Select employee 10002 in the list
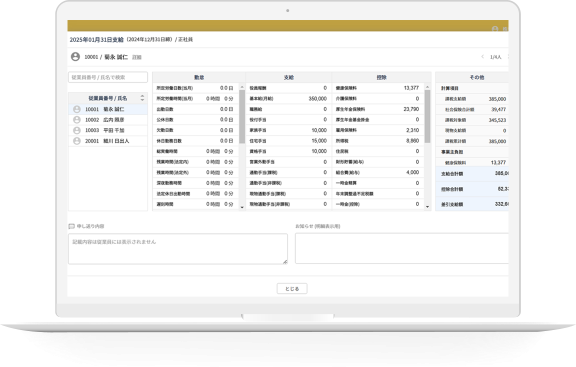The height and width of the screenshot is (367, 576). click(108, 120)
